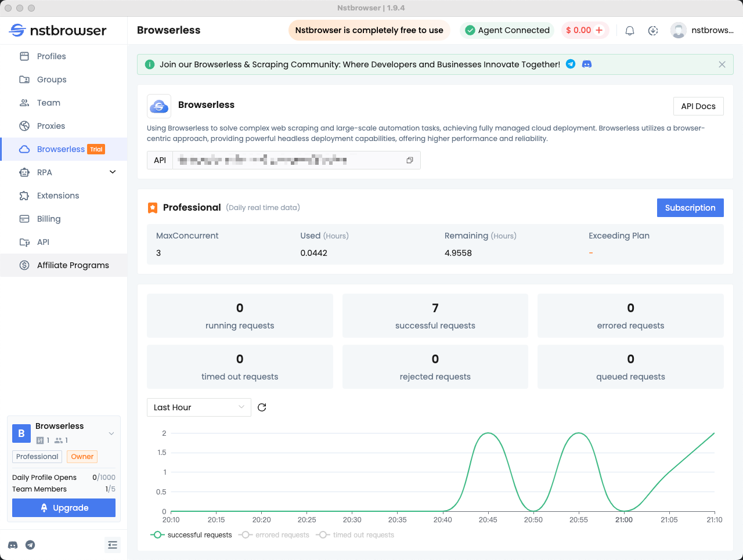Viewport: 743px width, 560px height.
Task: Open Discord from sidebar footer
Action: tap(13, 545)
